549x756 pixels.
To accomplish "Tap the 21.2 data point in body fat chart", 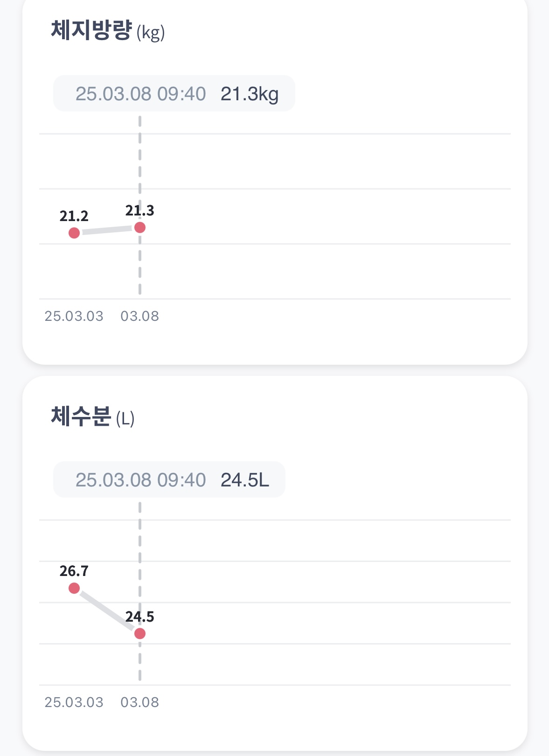I will [74, 233].
